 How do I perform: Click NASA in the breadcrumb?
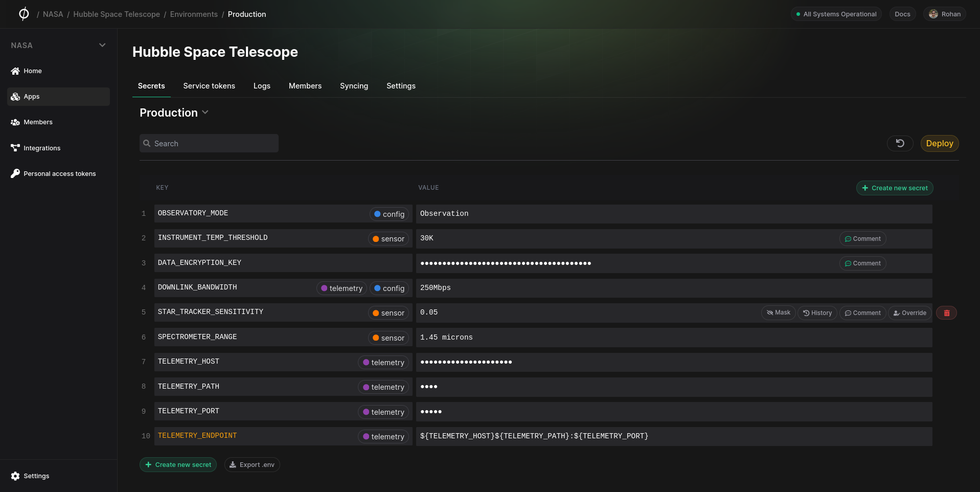pos(53,14)
